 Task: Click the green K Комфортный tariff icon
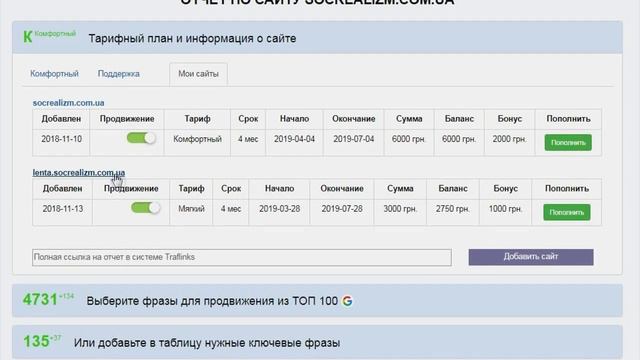click(x=49, y=36)
